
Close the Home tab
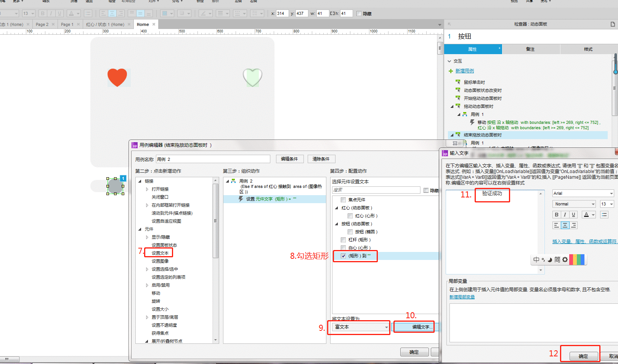pyautogui.click(x=154, y=24)
